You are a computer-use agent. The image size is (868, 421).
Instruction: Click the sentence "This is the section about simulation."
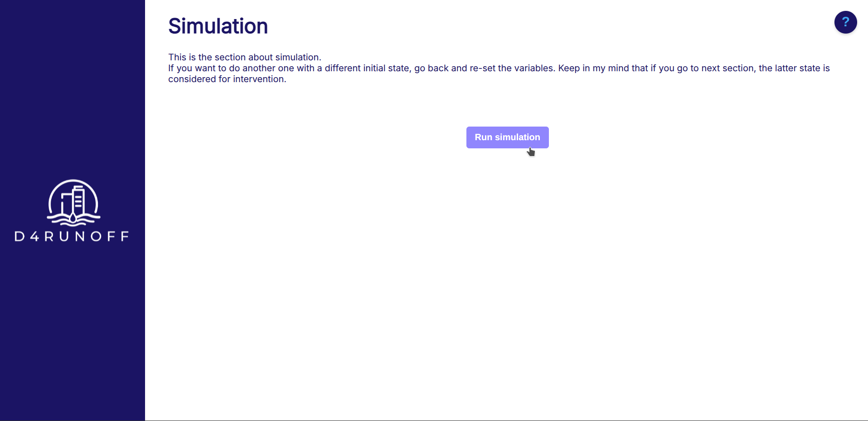click(x=244, y=57)
